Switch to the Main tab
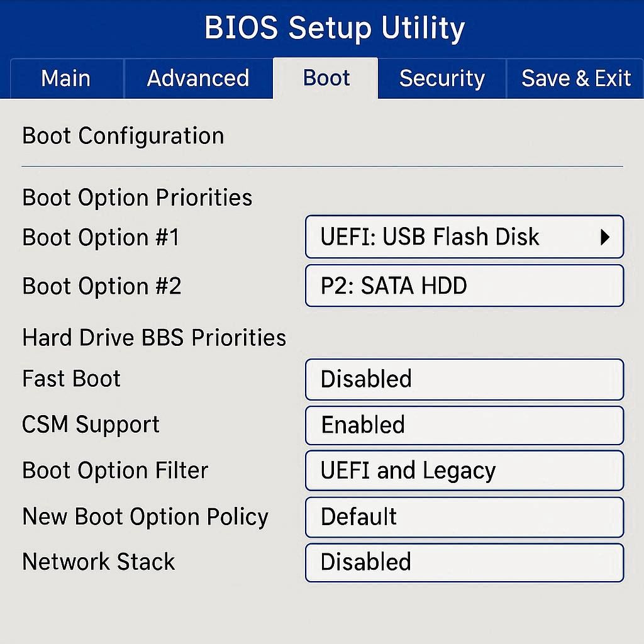 (x=66, y=79)
